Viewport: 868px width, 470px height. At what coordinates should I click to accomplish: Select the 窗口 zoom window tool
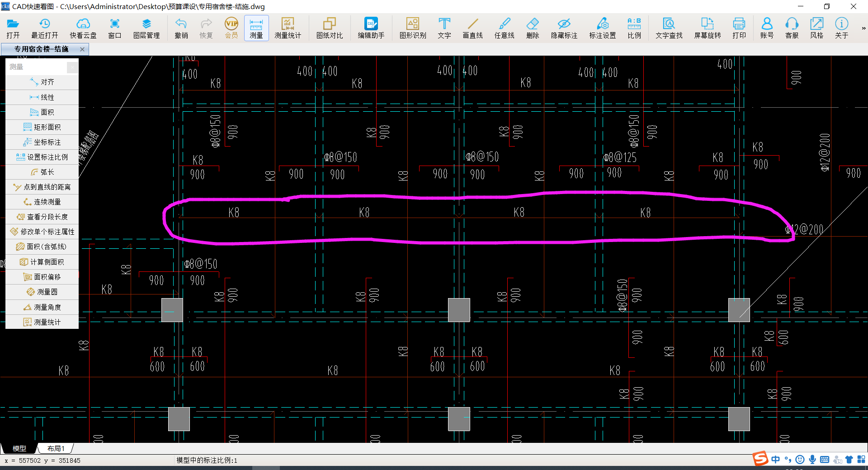pos(115,28)
